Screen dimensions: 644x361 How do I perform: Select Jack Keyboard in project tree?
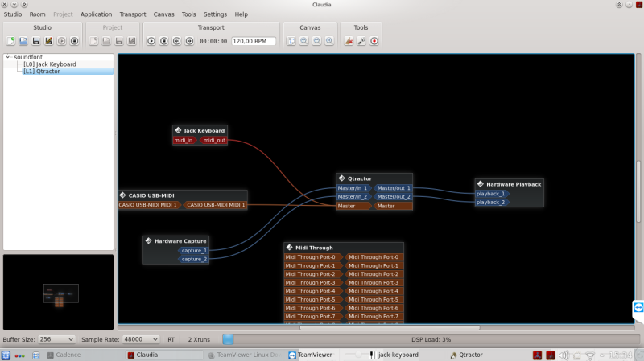(x=50, y=64)
